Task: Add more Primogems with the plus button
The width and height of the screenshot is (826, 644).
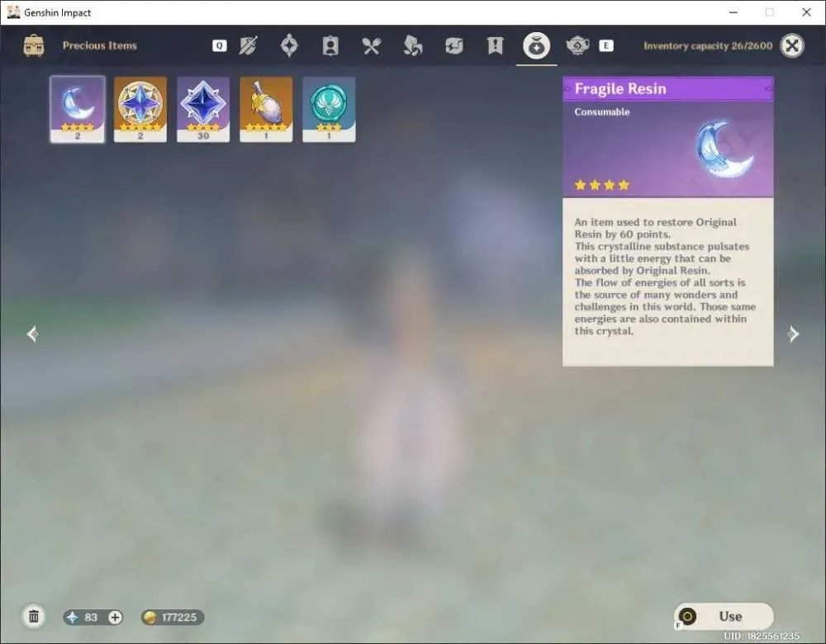Action: (x=115, y=617)
